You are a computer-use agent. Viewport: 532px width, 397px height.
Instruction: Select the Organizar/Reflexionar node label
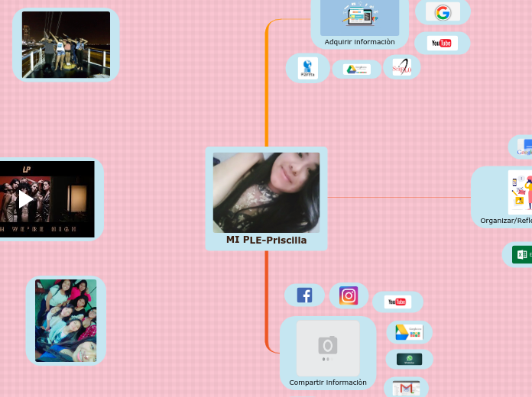(506, 221)
